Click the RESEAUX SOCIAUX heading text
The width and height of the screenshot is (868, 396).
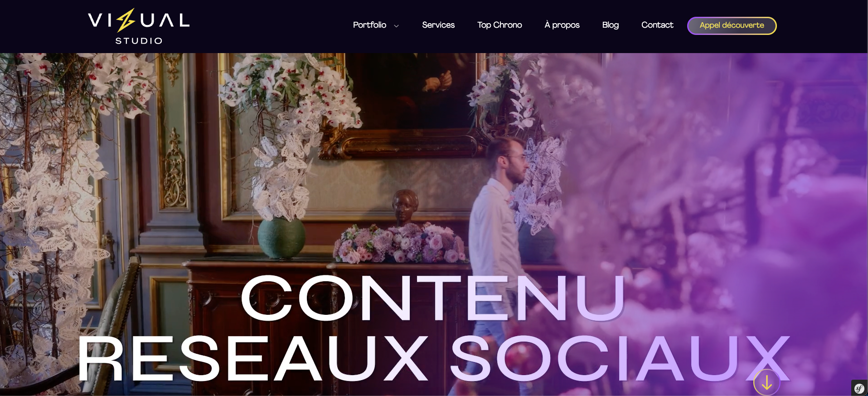(x=434, y=358)
